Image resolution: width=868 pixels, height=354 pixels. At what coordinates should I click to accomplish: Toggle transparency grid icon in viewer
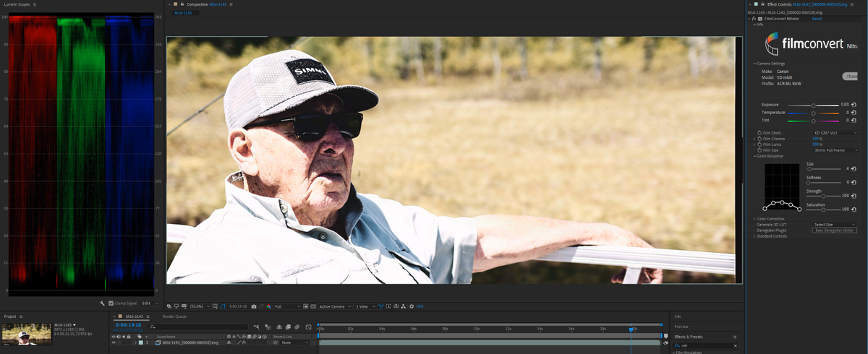(x=312, y=306)
